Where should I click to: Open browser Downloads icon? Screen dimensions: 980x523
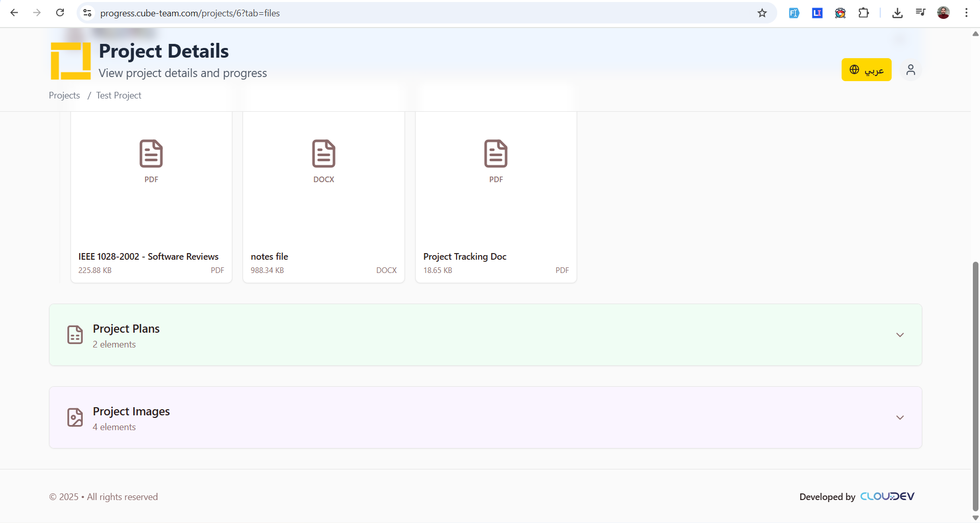[x=897, y=13]
